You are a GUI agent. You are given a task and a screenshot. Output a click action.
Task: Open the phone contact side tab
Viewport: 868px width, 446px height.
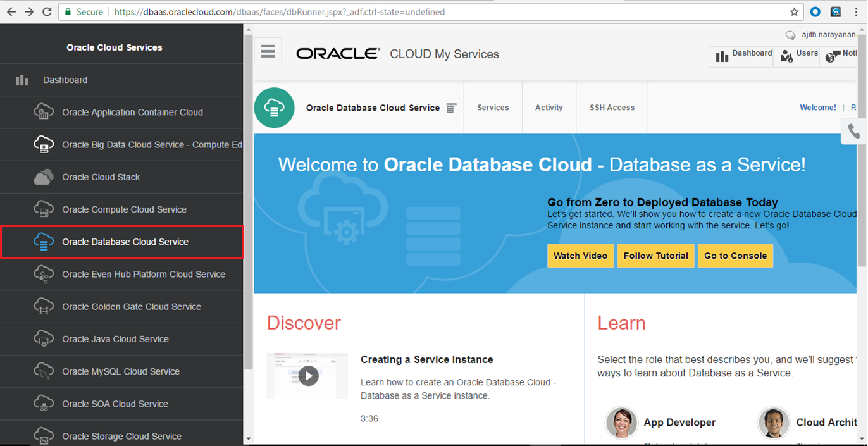pyautogui.click(x=854, y=132)
